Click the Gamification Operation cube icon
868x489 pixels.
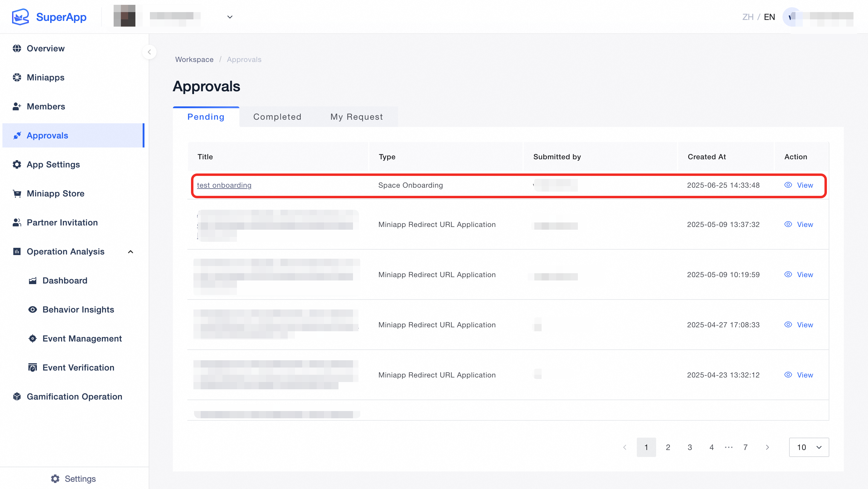17,396
